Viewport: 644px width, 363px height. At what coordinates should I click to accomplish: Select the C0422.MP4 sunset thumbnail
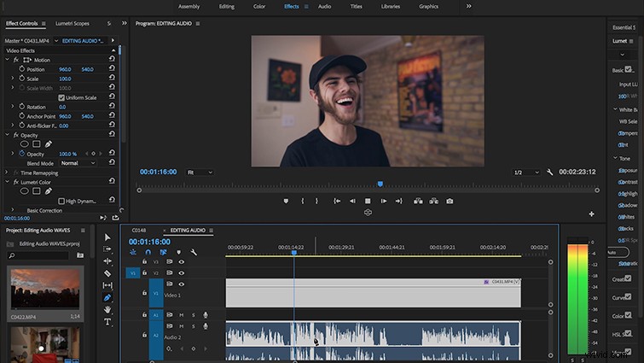pos(45,288)
